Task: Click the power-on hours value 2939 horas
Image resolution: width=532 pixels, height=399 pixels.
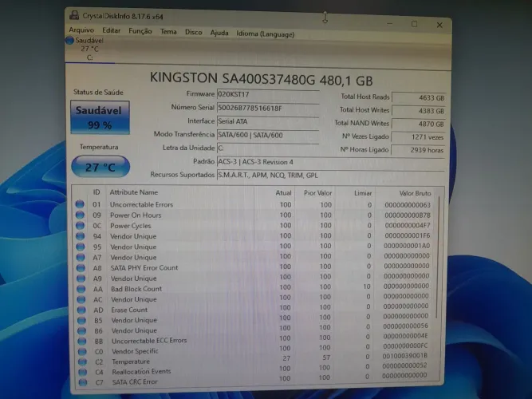Action: pos(418,150)
